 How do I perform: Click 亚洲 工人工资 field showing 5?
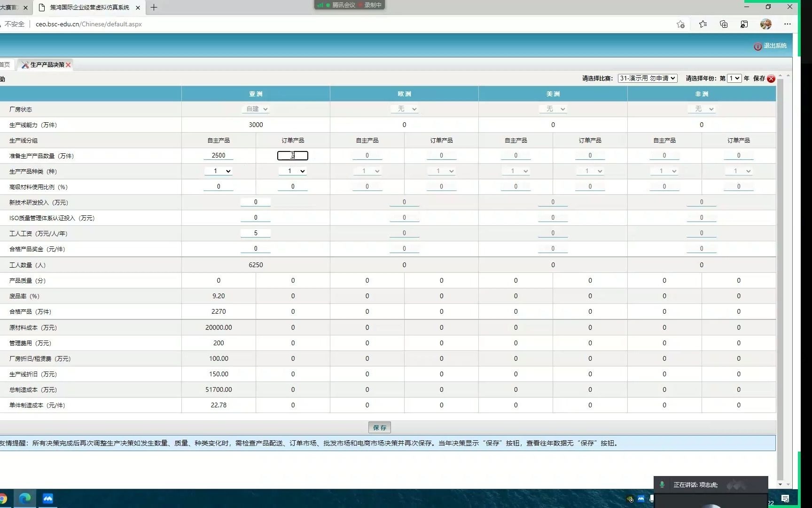coord(256,233)
